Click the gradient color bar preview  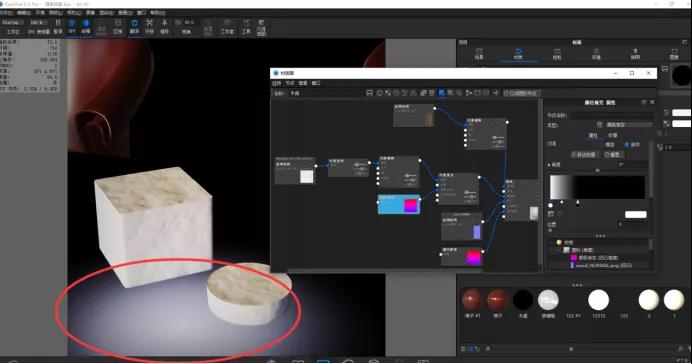(598, 187)
